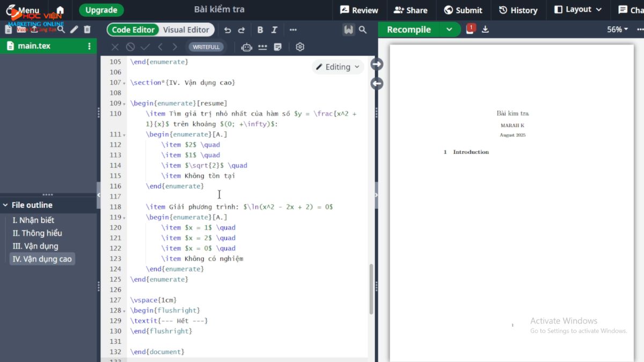
Task: Download the compiled PDF
Action: (x=485, y=29)
